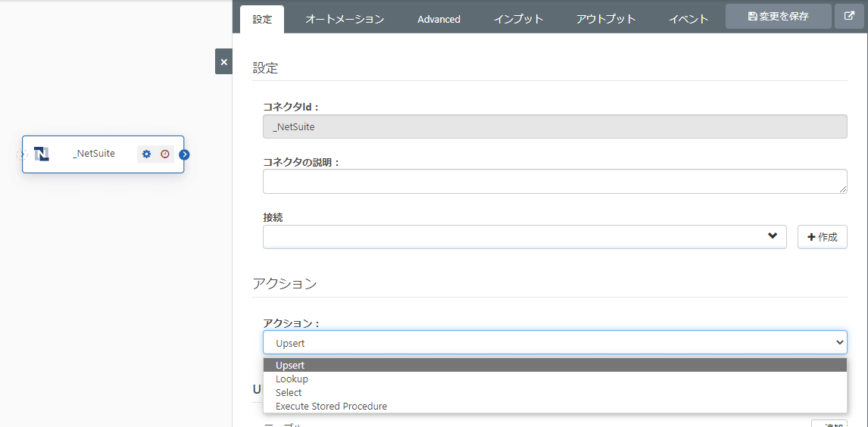Click the コネクタの説明 text field
Viewport: 868px width, 427px height.
pyautogui.click(x=554, y=182)
